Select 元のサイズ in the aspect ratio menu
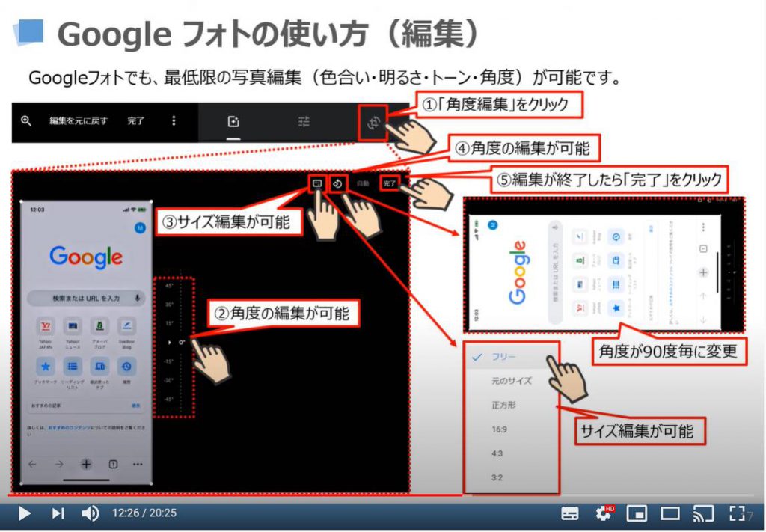This screenshot has height=532, width=766. tap(511, 381)
